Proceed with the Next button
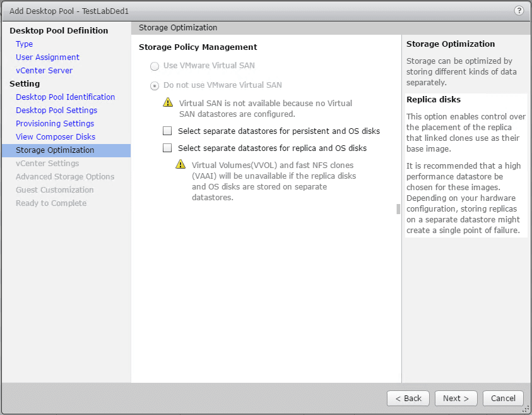Viewport: 532px width, 415px height. click(456, 399)
